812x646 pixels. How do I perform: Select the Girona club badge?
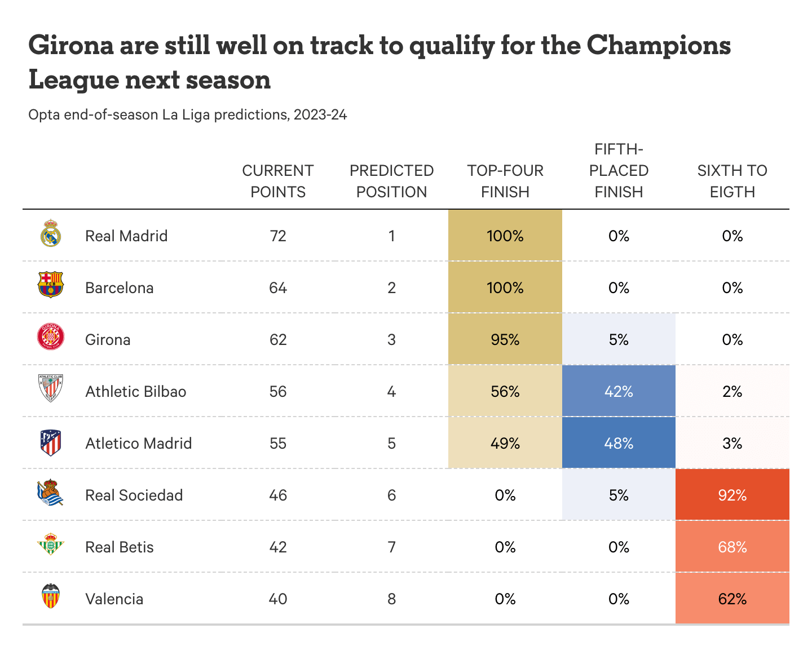click(x=51, y=337)
